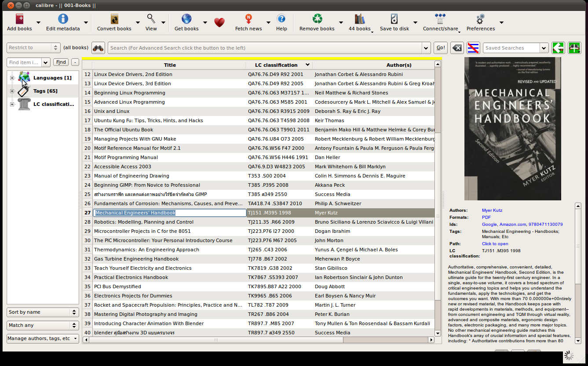Sort by the Title column header
Image resolution: width=588 pixels, height=366 pixels.
(x=170, y=65)
